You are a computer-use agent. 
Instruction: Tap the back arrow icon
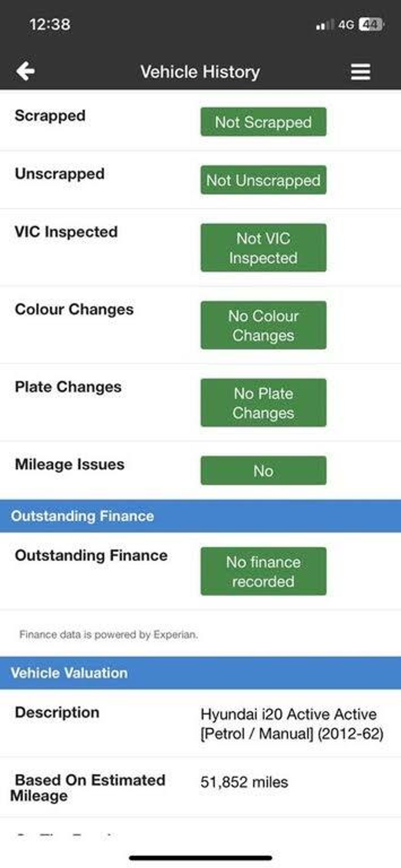(x=26, y=71)
